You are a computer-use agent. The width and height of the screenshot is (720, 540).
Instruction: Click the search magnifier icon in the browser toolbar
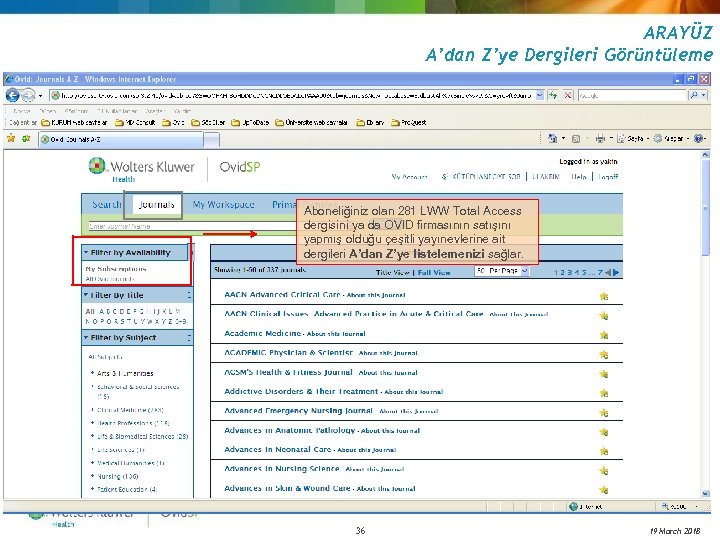(x=694, y=96)
